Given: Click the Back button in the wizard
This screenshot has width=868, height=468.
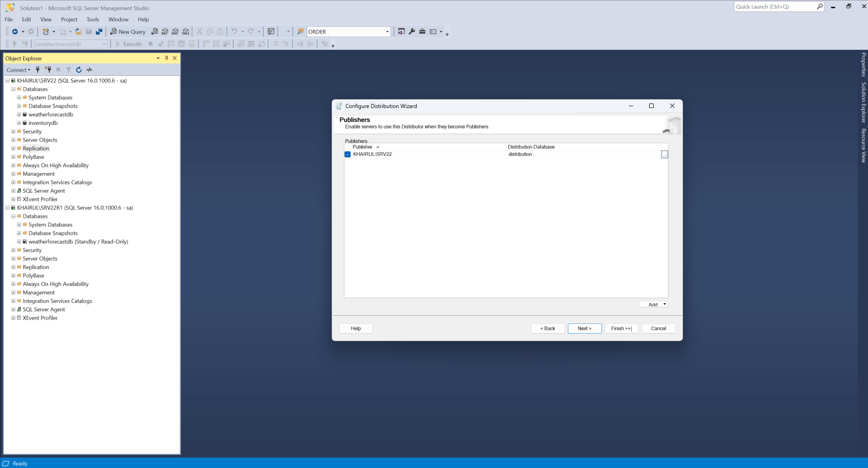Looking at the screenshot, I should click(x=547, y=328).
